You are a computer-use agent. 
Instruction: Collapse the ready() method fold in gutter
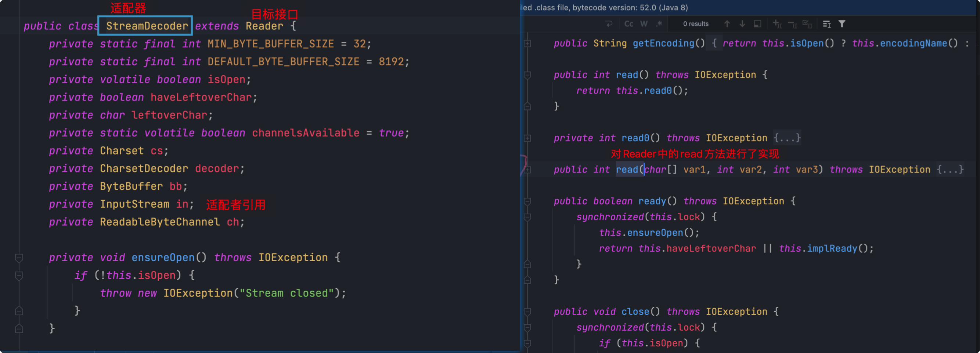[527, 201]
